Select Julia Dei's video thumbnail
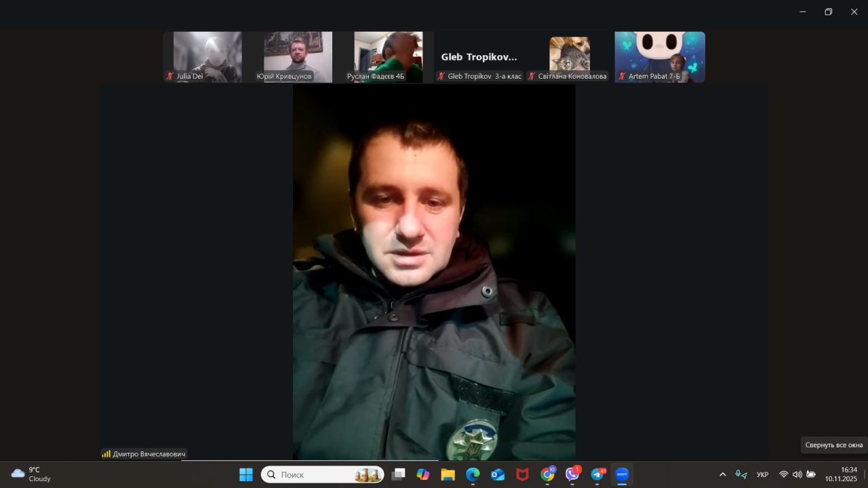Image resolution: width=868 pixels, height=488 pixels. 208,56
